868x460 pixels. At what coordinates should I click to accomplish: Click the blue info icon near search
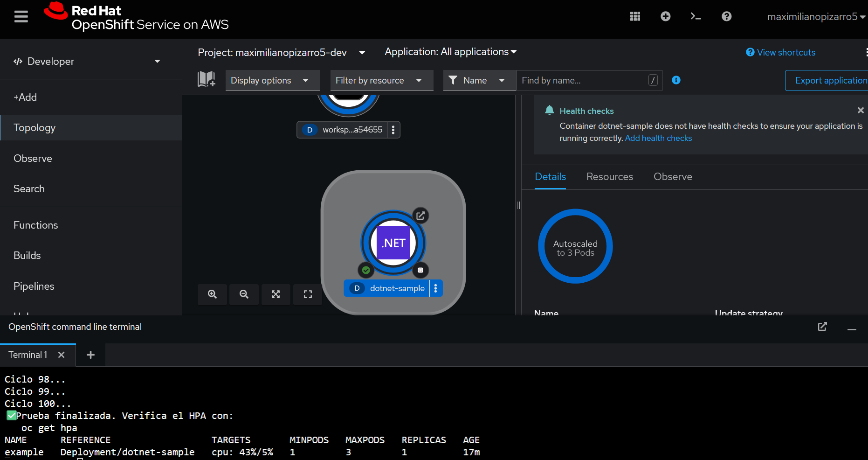[676, 80]
